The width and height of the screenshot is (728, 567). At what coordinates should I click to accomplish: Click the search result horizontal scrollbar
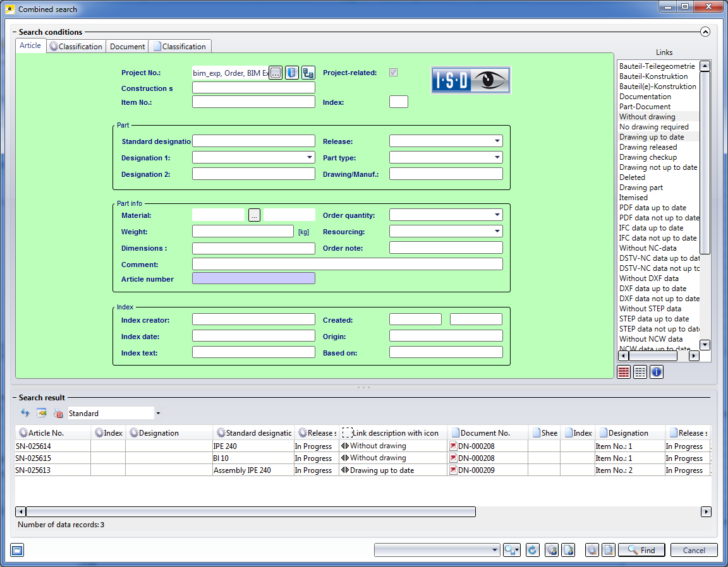[x=250, y=512]
